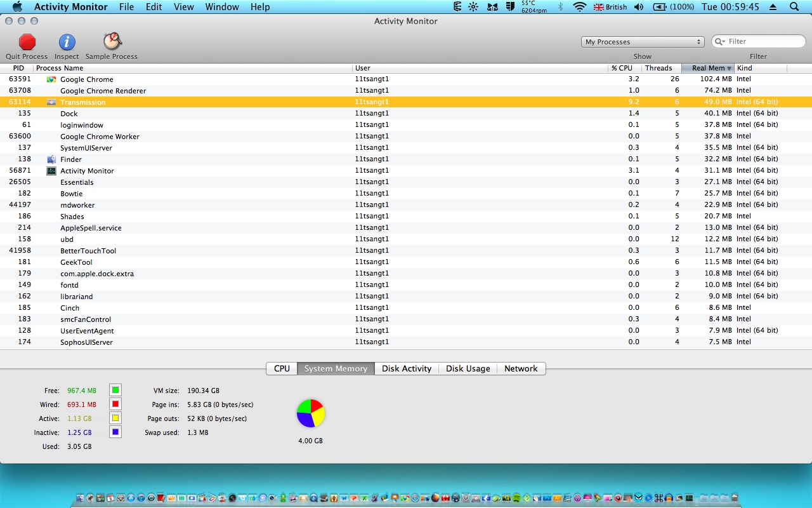Screen dimensions: 812x508
Task: Click the yellow Active memory color swatch
Action: point(115,418)
